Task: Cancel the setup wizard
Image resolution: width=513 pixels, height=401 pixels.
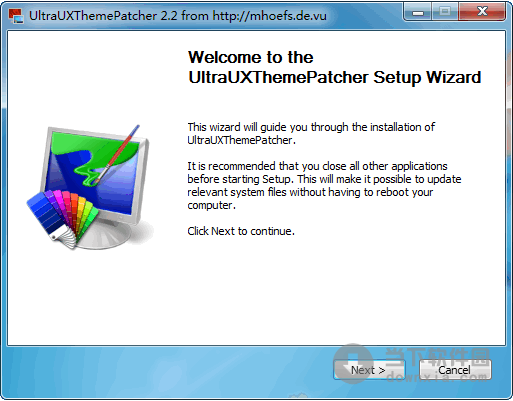Action: 455,370
